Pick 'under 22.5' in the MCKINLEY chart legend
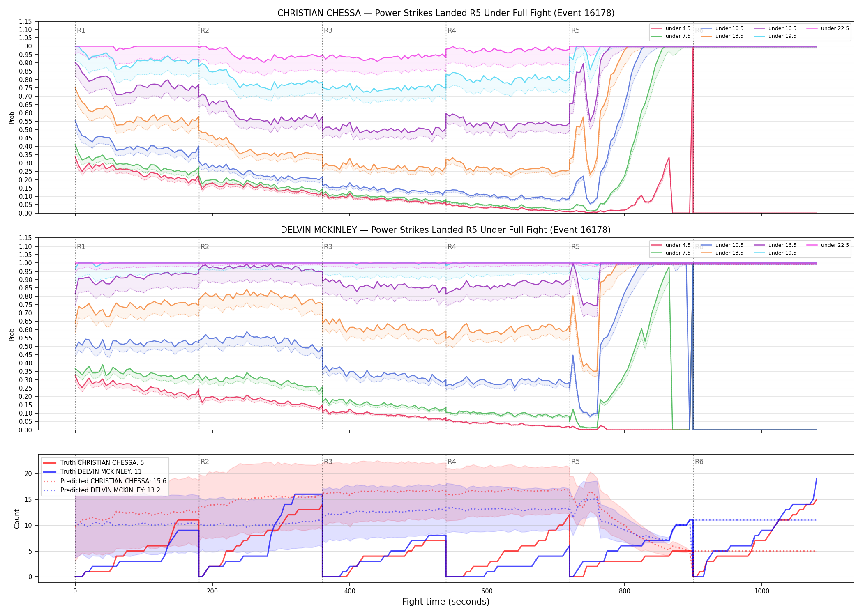Viewport: 863px width, 616px height. pyautogui.click(x=828, y=245)
